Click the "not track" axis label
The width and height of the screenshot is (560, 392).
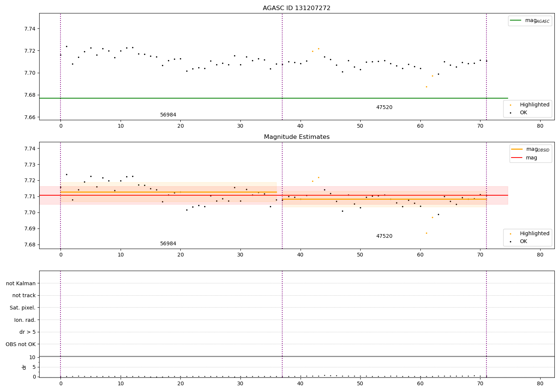[24, 296]
